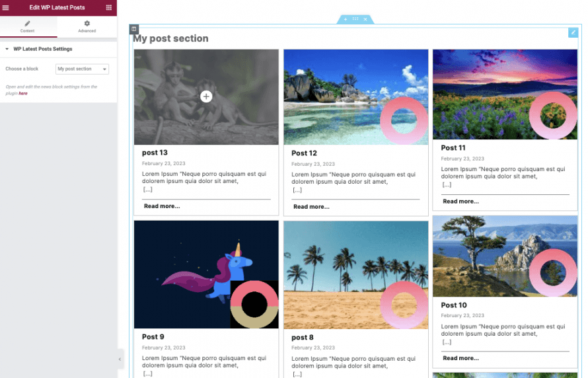This screenshot has height=378, width=588.
Task: Click the Post 10 title
Action: (454, 305)
